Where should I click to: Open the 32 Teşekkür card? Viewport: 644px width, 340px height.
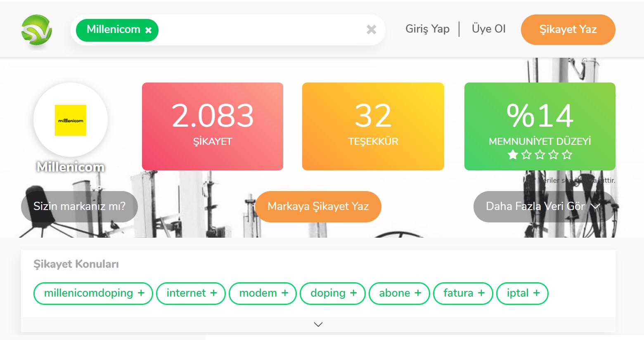373,126
